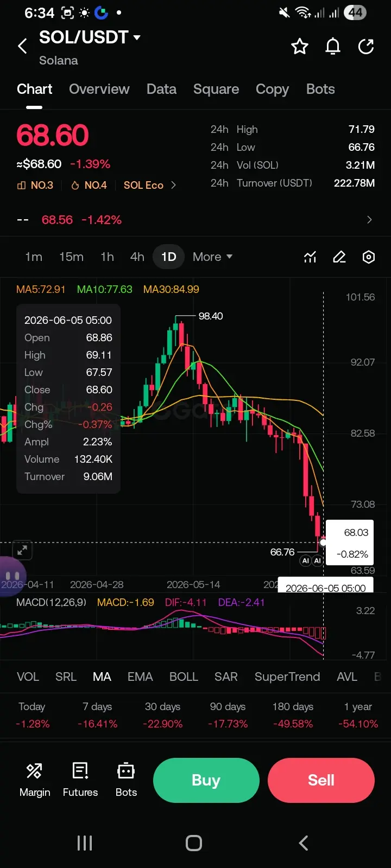Open price alert bell icon
Screen dimensions: 391x868
[x=333, y=47]
